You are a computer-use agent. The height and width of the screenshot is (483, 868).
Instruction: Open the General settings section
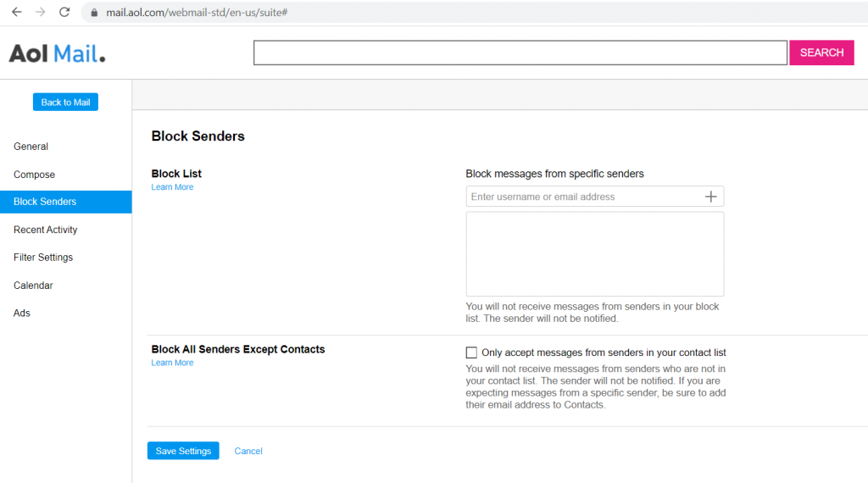(31, 147)
